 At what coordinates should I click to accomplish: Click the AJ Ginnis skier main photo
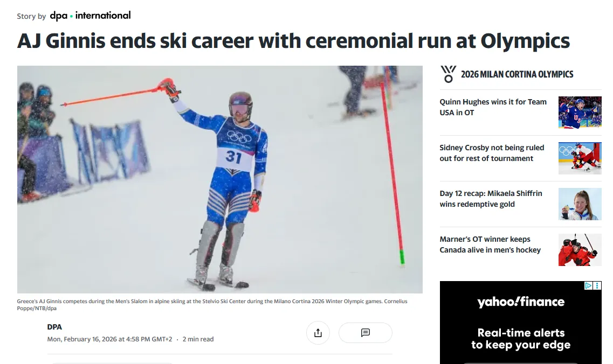(220, 179)
